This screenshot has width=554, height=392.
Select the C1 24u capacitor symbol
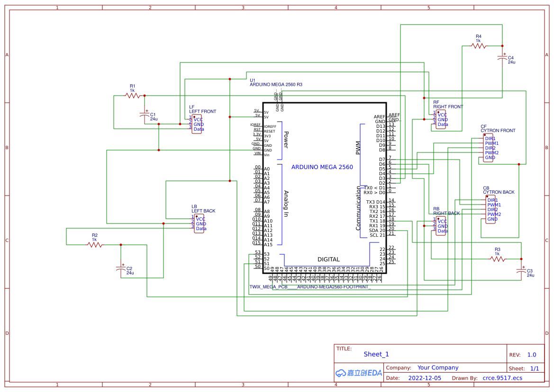[145, 115]
